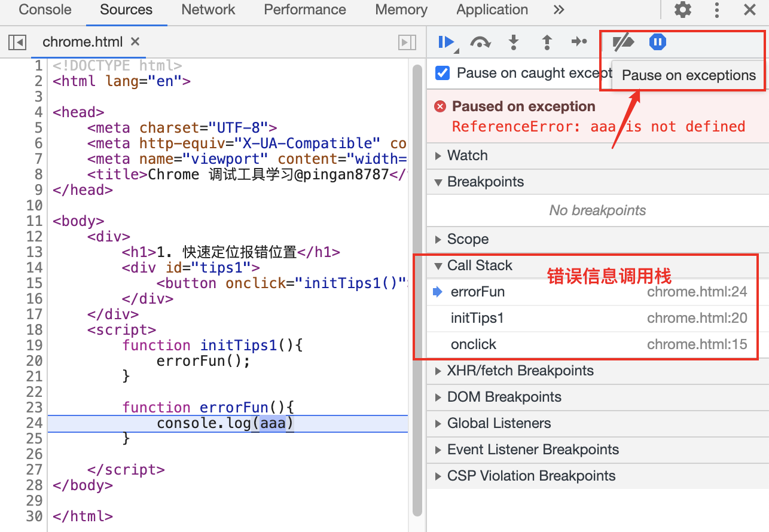Click the code editor vertical scrollbar
This screenshot has width=769, height=532.
coord(417,289)
